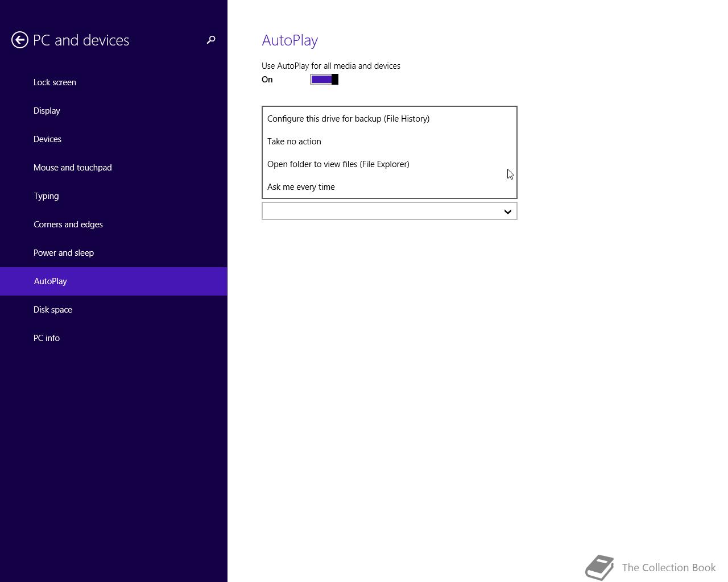Screen dimensions: 728x582
Task: View PC info page
Action: click(x=114, y=338)
